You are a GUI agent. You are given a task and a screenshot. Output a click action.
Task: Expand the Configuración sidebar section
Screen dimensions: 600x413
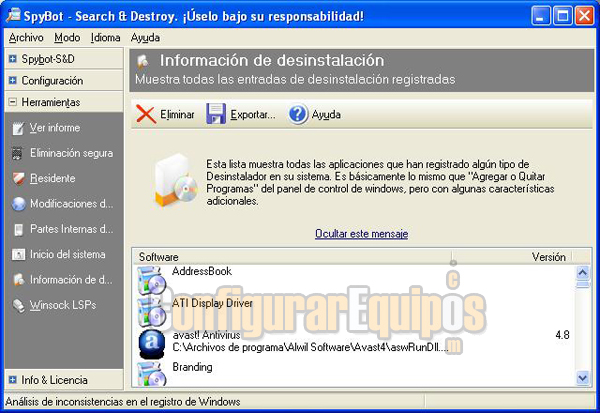(13, 80)
